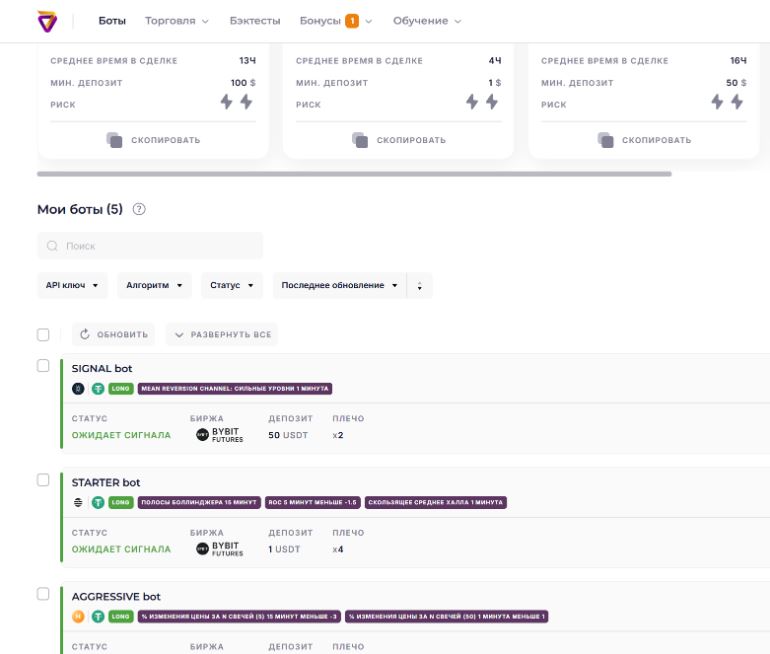This screenshot has width=770, height=654.
Task: Open the Торговля menu
Action: tap(176, 21)
